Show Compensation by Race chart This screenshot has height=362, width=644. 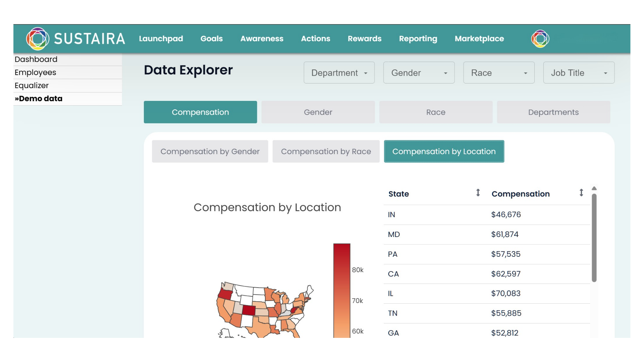[326, 152]
